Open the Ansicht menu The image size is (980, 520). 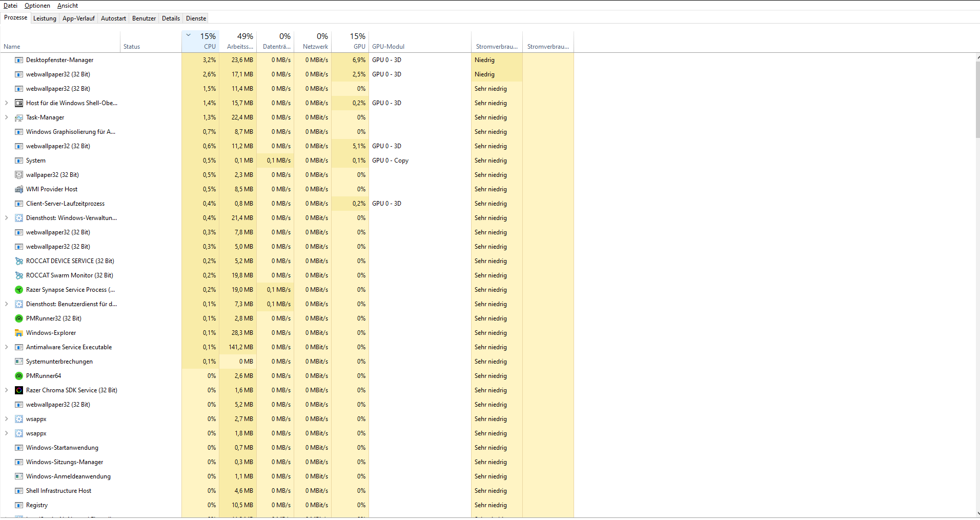pos(68,6)
